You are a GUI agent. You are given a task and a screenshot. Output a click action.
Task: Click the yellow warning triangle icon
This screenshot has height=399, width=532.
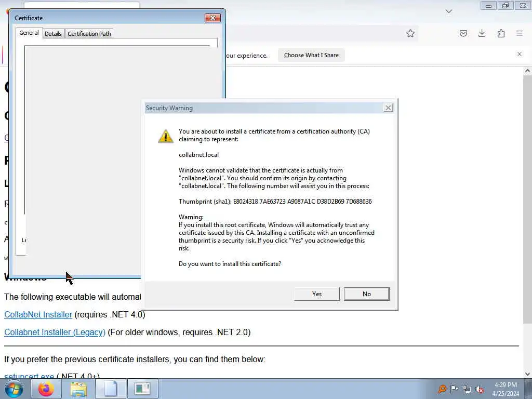pos(166,136)
